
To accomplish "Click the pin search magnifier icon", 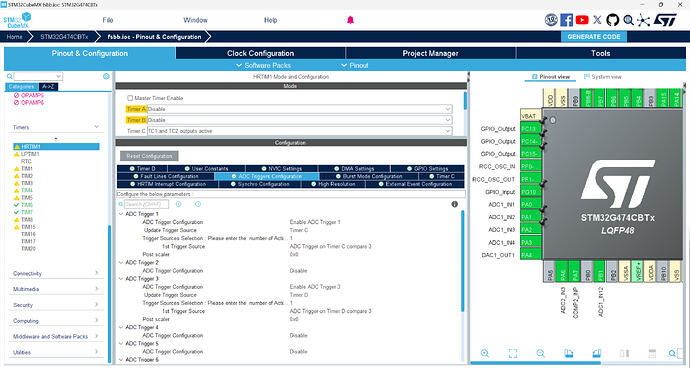I will (x=672, y=353).
